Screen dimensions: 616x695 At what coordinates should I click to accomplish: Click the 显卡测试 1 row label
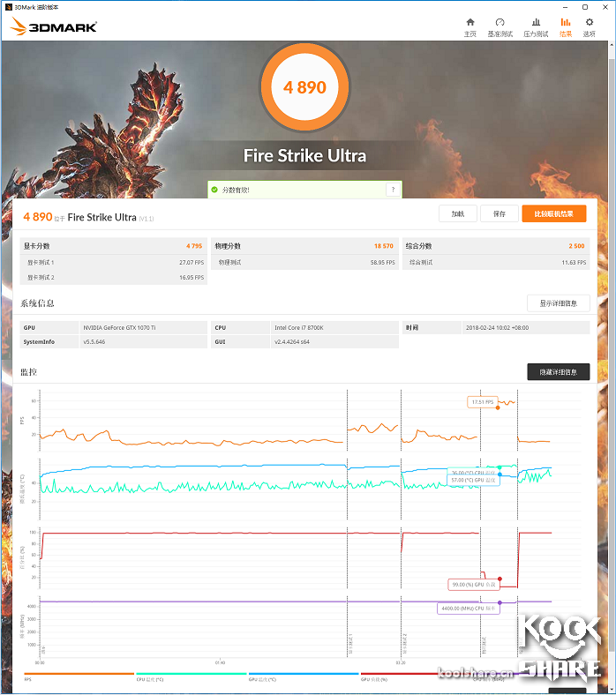41,263
